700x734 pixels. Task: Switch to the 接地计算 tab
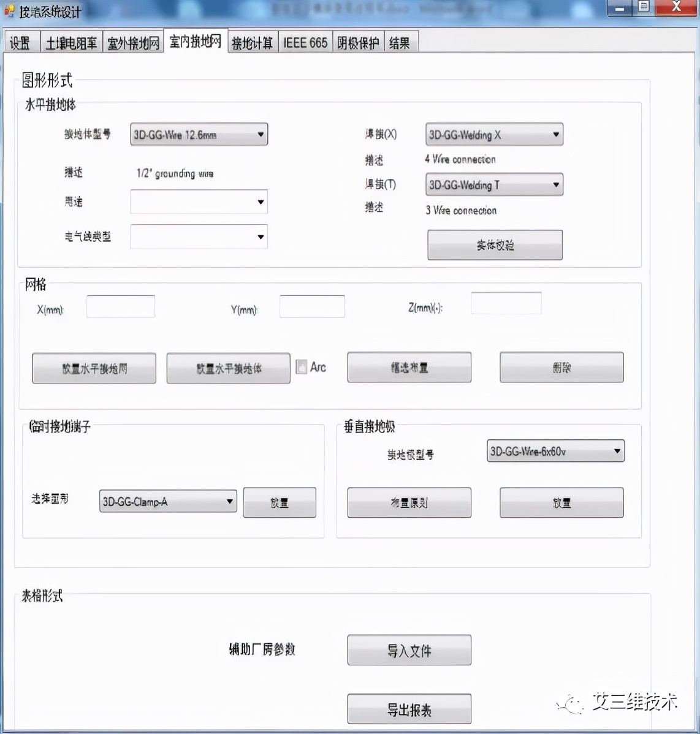tap(253, 42)
